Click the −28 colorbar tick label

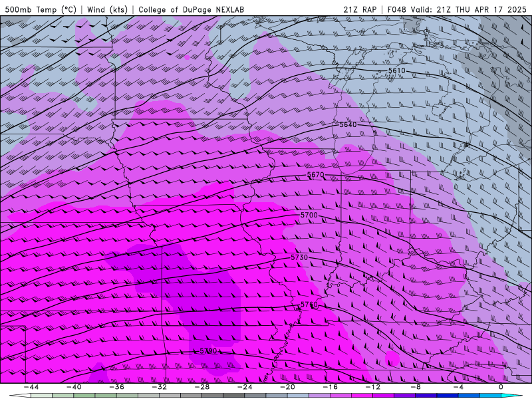(202, 387)
